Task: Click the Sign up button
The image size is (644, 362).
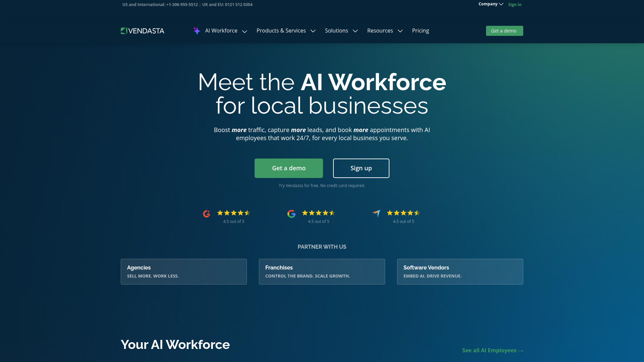Action: [x=361, y=168]
